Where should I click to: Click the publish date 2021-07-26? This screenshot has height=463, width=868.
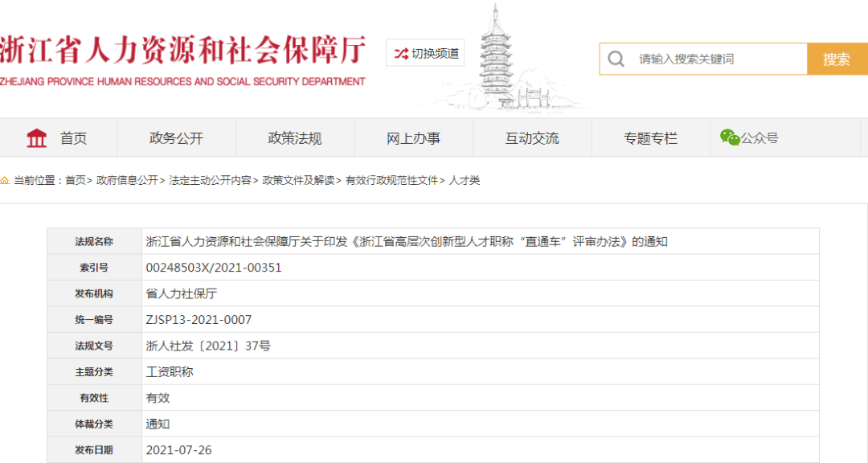click(x=178, y=449)
